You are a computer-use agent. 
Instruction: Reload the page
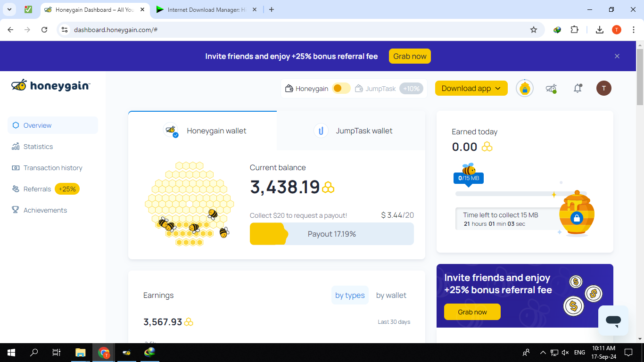(x=44, y=30)
